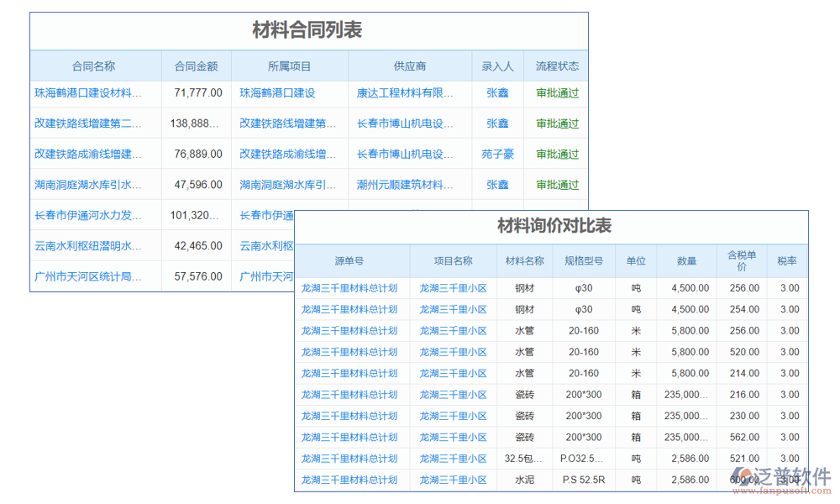Viewport: 840px width, 504px height.
Task: Click the 税率 3.00 value in 钢材 row
Action: (x=787, y=288)
